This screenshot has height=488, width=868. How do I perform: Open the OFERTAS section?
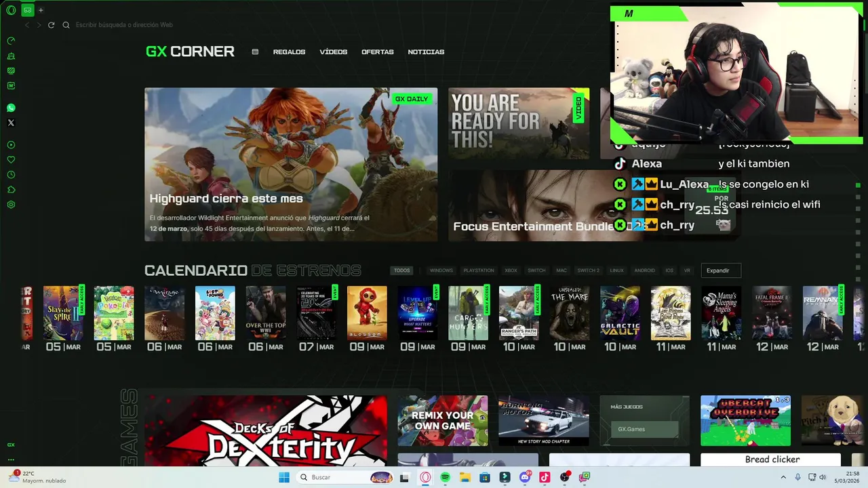click(x=378, y=52)
